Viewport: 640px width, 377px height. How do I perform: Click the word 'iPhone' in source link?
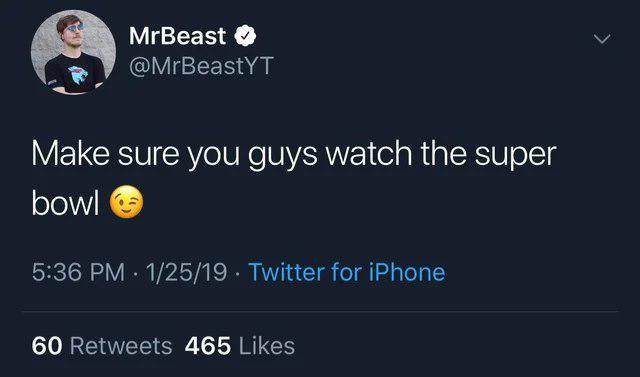(407, 272)
